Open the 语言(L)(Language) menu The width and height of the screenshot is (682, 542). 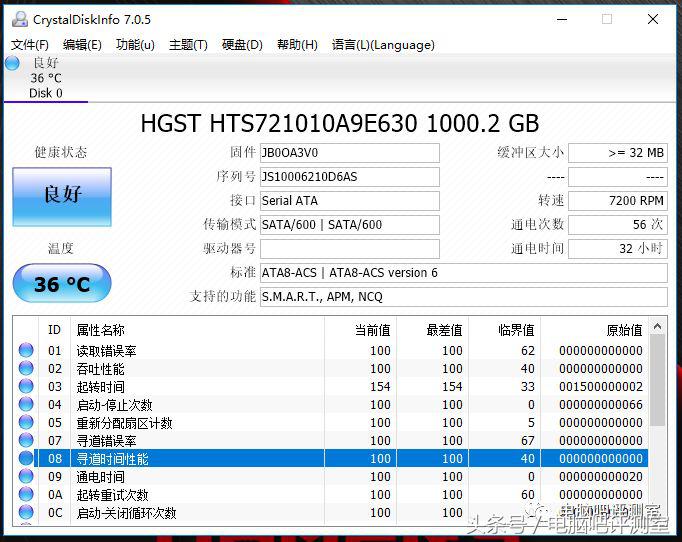(x=383, y=45)
